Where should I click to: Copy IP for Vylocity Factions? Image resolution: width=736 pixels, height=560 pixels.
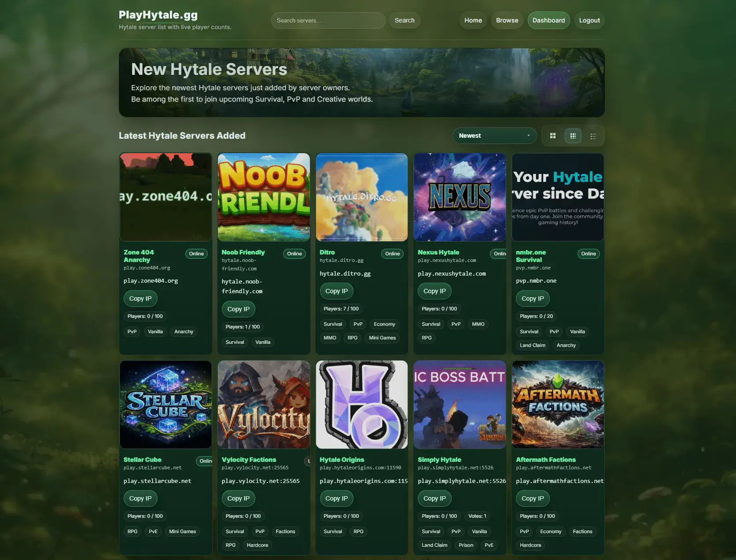coord(239,498)
